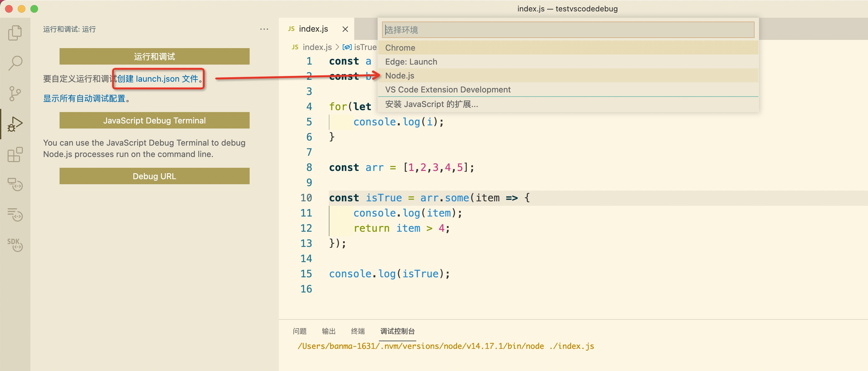Click the isTrue symbol icon in breadcrumb
This screenshot has width=868, height=371.
[x=347, y=47]
